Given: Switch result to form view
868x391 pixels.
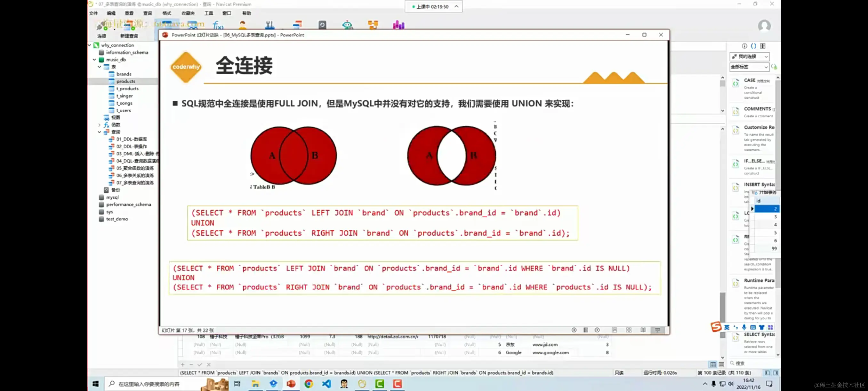Looking at the screenshot, I should (x=721, y=364).
